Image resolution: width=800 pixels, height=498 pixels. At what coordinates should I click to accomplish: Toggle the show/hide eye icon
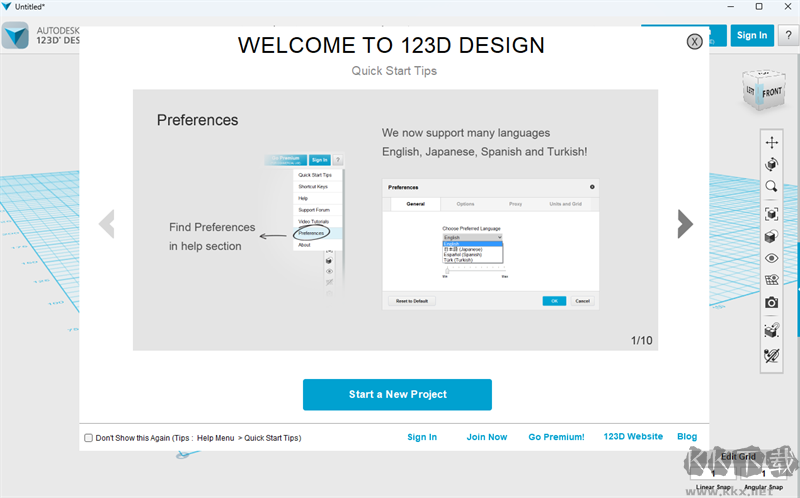pyautogui.click(x=771, y=258)
